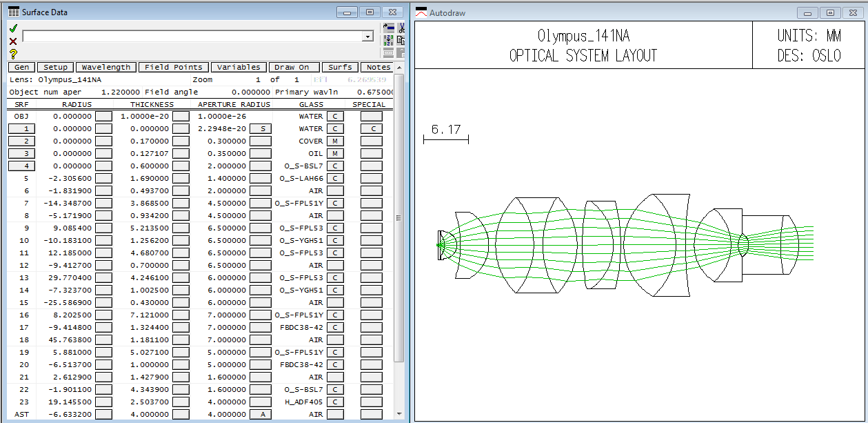Click the special button for surface 12
868x423 pixels.
click(x=372, y=265)
